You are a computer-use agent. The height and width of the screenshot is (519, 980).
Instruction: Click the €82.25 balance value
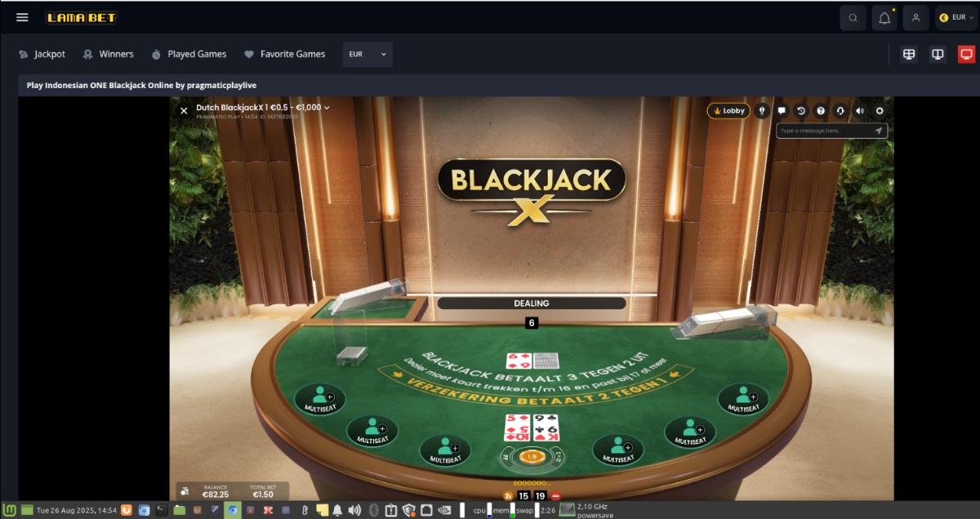tap(216, 495)
